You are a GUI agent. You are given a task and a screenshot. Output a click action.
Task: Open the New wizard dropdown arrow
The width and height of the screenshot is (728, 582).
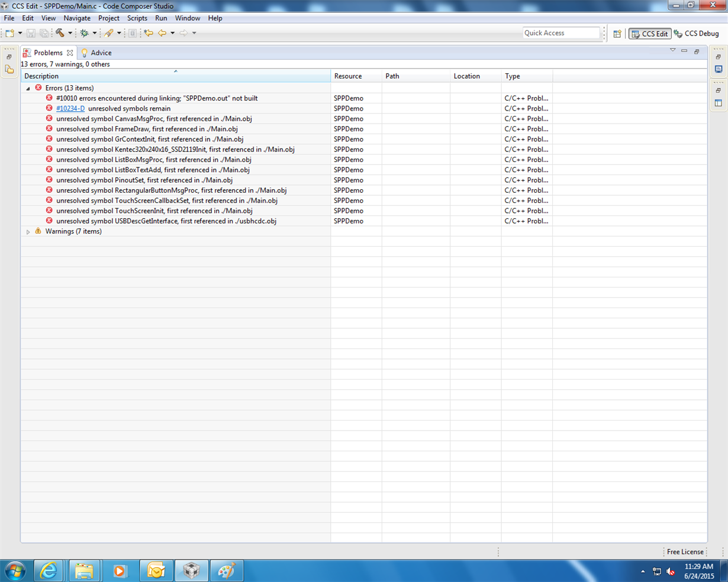(x=20, y=33)
